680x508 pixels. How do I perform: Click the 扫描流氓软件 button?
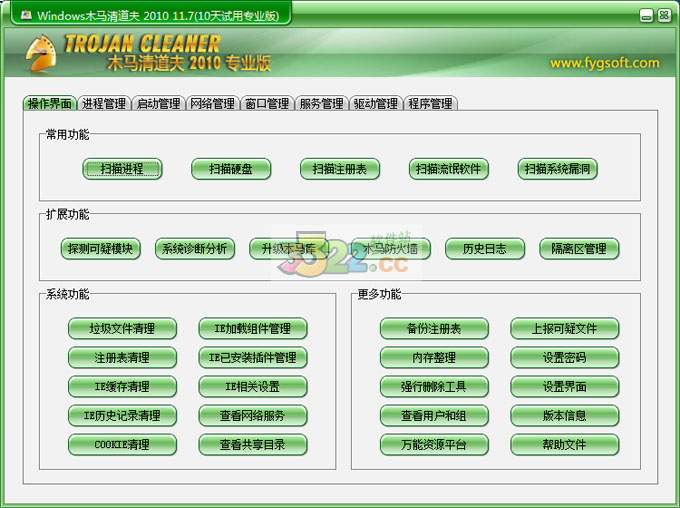[x=449, y=169]
